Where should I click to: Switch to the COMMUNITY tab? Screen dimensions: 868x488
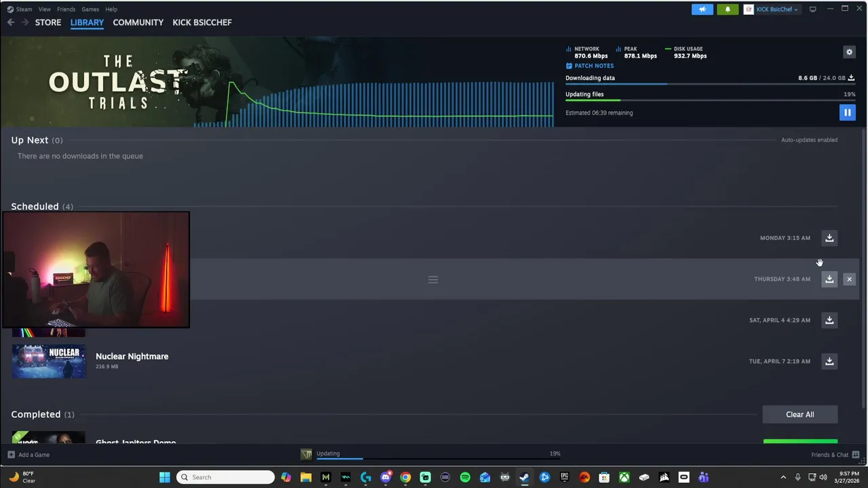click(138, 22)
